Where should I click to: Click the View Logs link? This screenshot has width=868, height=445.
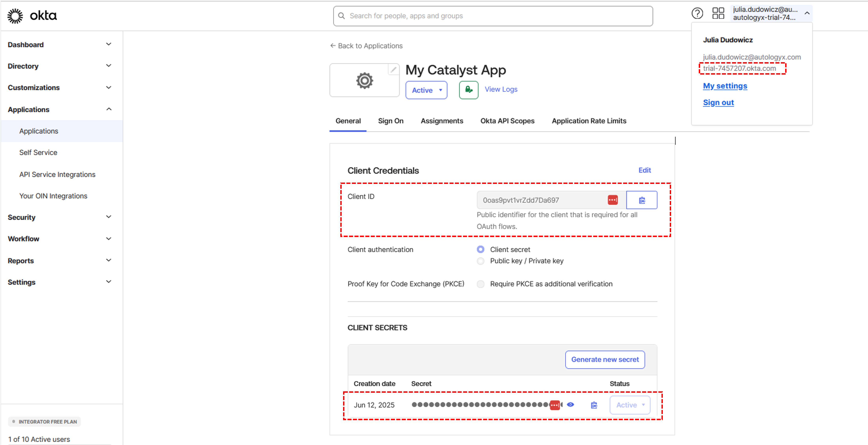pyautogui.click(x=501, y=89)
